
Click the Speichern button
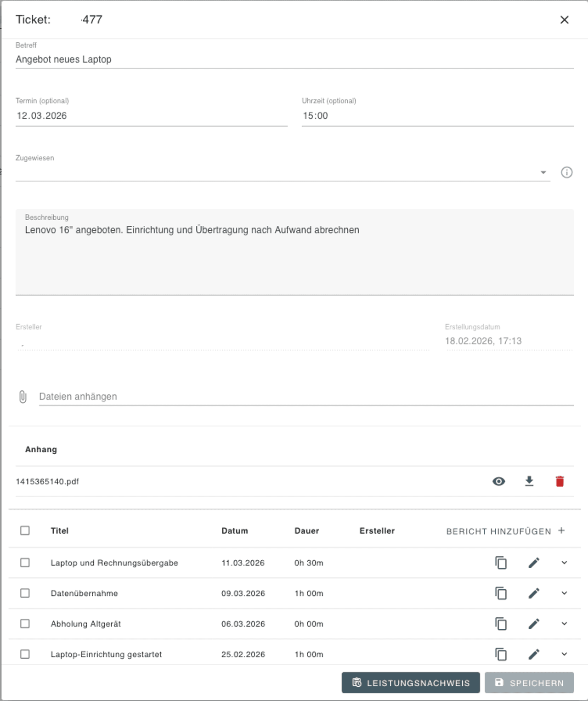tap(529, 683)
